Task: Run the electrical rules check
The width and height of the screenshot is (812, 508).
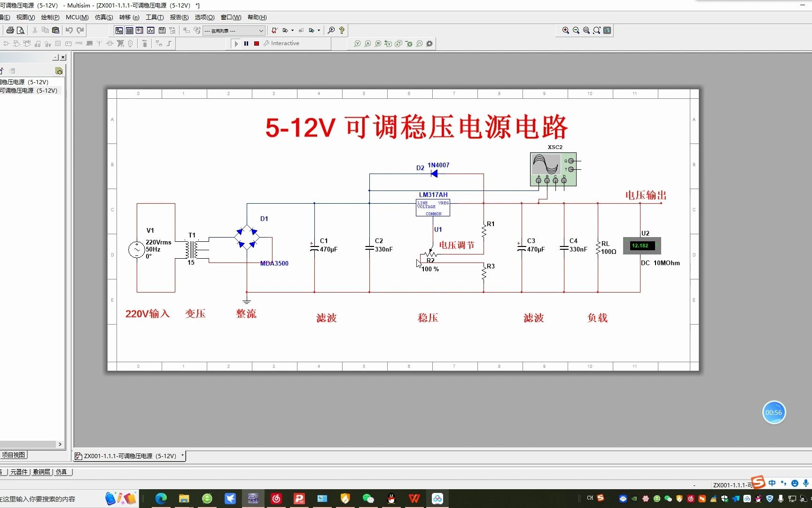Action: 274,30
